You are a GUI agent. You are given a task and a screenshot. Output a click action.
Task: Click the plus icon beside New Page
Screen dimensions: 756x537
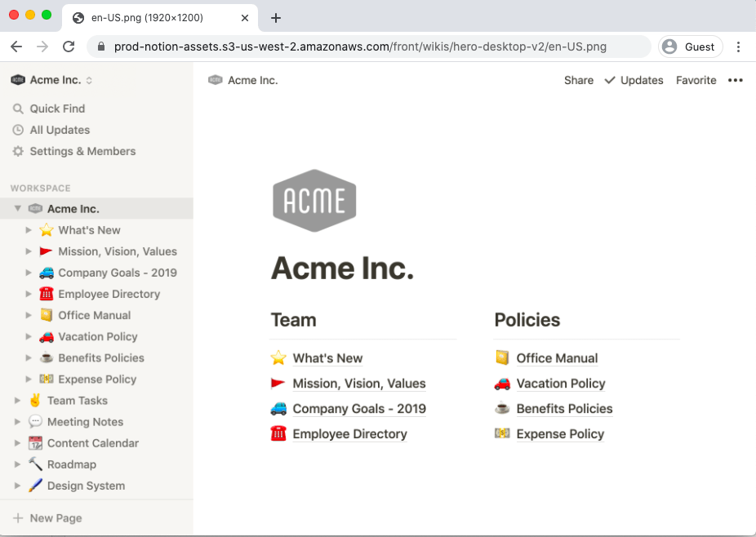point(18,518)
